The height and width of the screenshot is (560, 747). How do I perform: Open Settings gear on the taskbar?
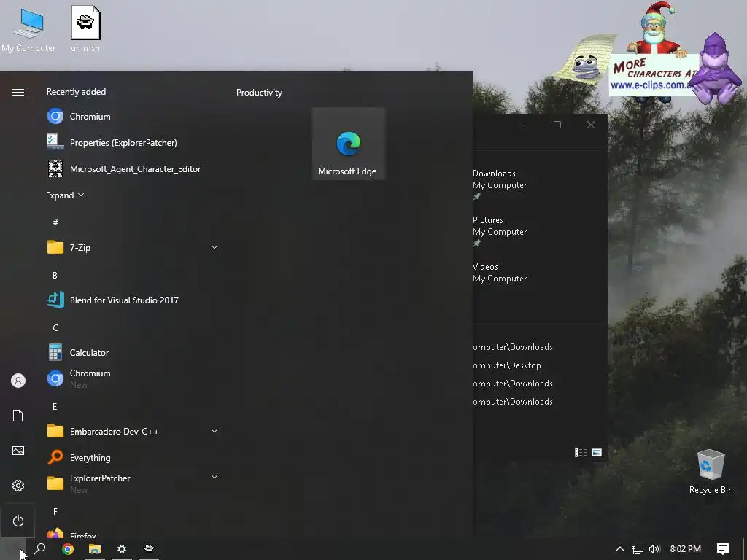(x=122, y=549)
